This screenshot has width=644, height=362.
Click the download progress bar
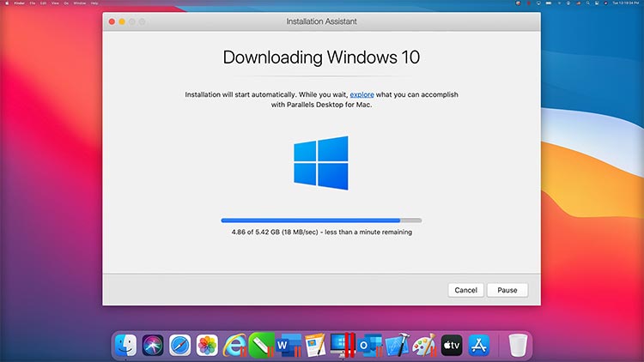(x=321, y=220)
